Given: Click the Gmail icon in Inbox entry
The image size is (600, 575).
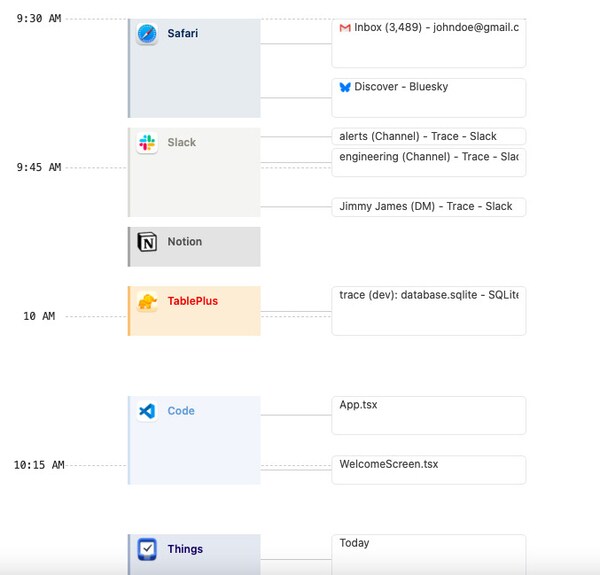Looking at the screenshot, I should (x=345, y=28).
